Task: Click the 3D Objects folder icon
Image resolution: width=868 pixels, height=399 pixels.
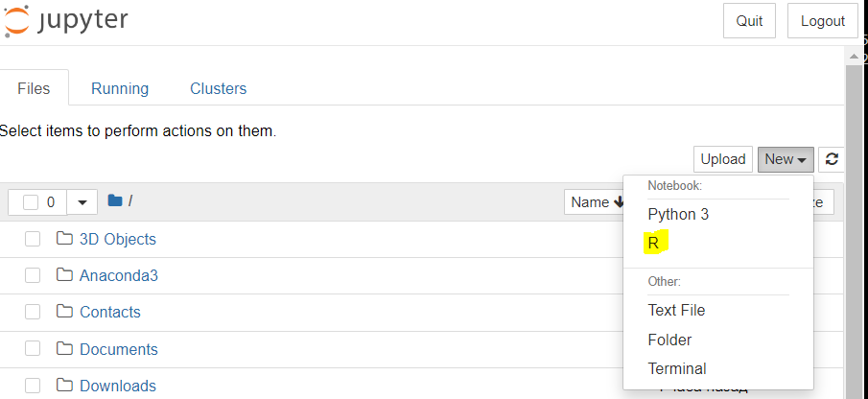Action: tap(65, 239)
